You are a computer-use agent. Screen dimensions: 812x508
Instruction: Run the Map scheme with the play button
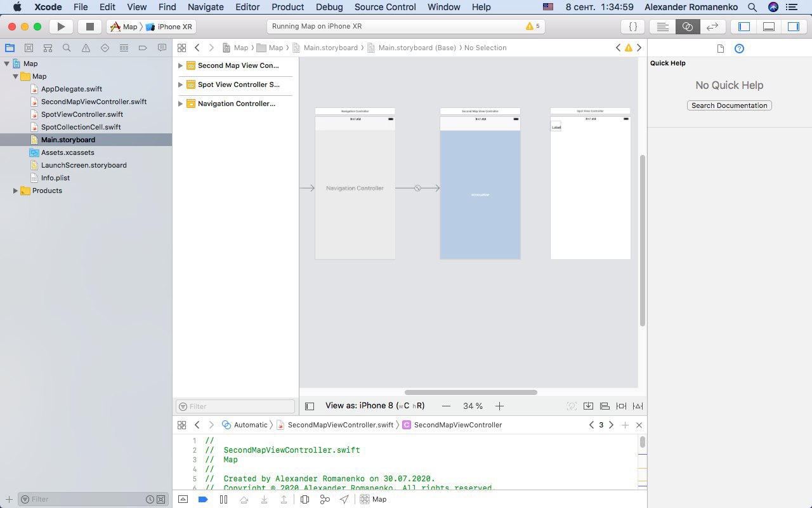[61, 27]
